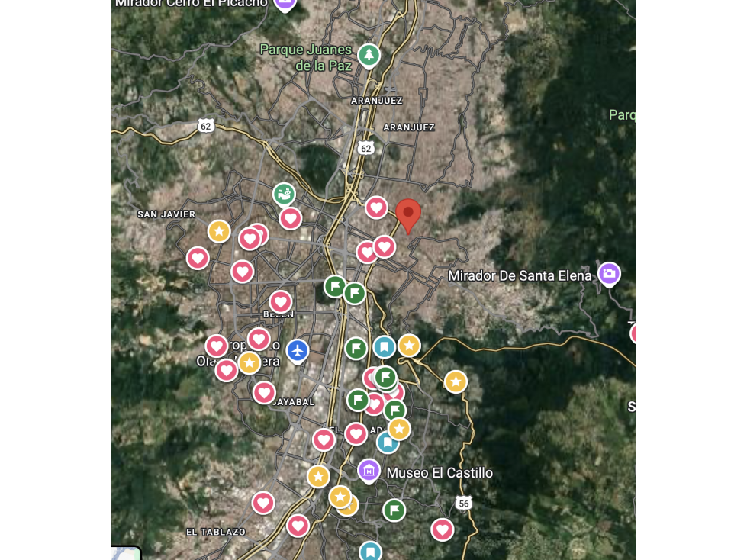Click the SAN JAVIER neighborhood label
747x560 pixels.
tap(166, 214)
